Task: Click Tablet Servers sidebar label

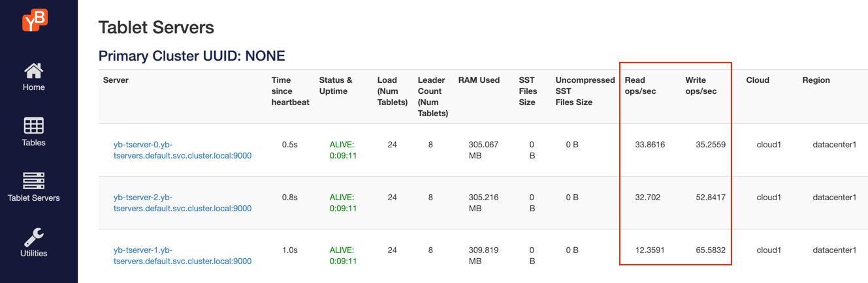Action: (x=34, y=198)
